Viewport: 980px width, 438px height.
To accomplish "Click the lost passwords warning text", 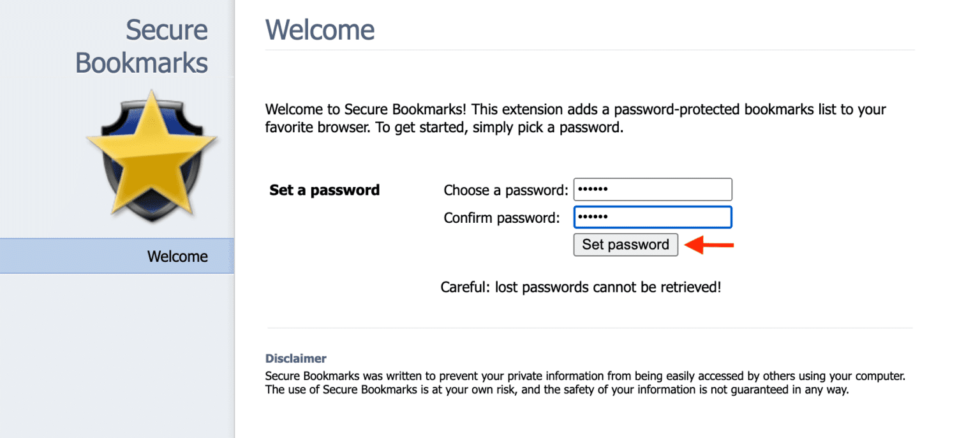I will click(581, 287).
